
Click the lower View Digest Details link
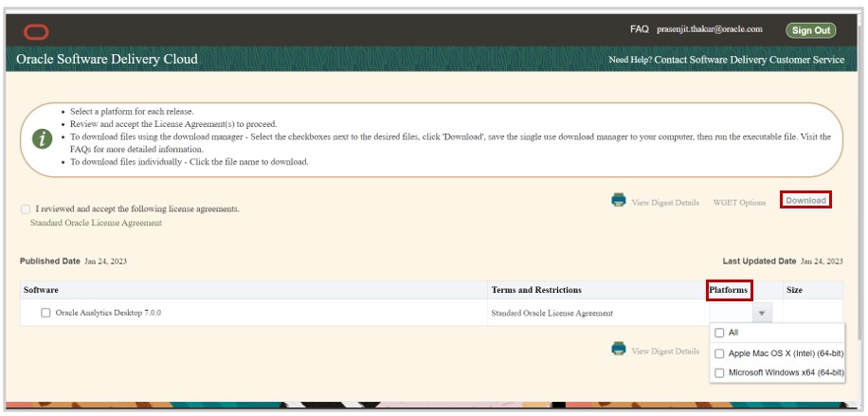665,352
